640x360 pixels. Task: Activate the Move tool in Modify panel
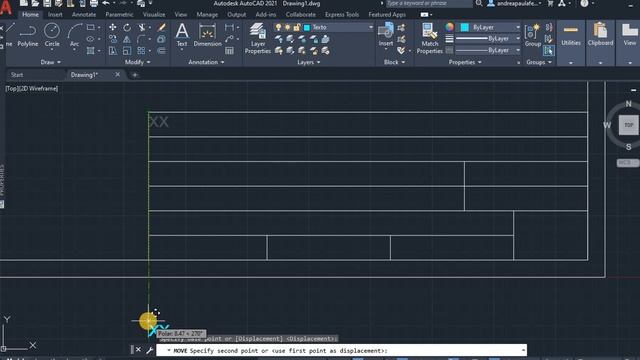point(113,27)
